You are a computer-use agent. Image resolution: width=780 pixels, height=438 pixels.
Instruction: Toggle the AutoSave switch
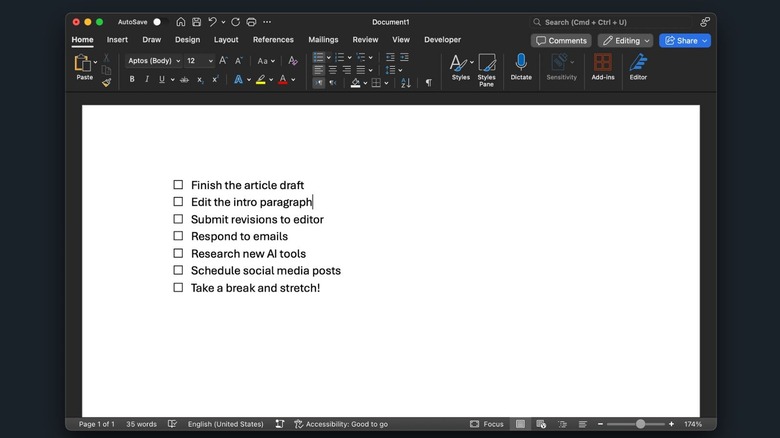(157, 22)
